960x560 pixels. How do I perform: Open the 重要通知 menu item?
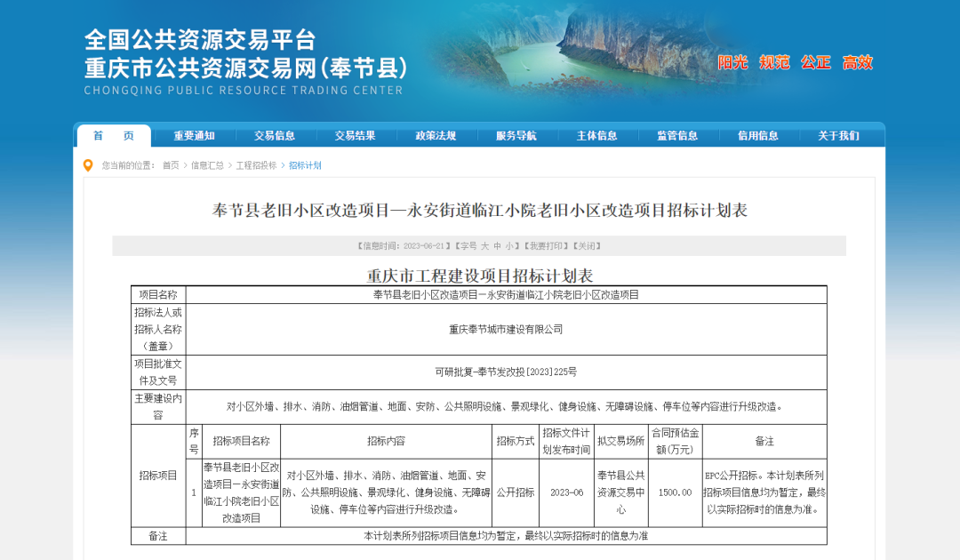coord(194,136)
